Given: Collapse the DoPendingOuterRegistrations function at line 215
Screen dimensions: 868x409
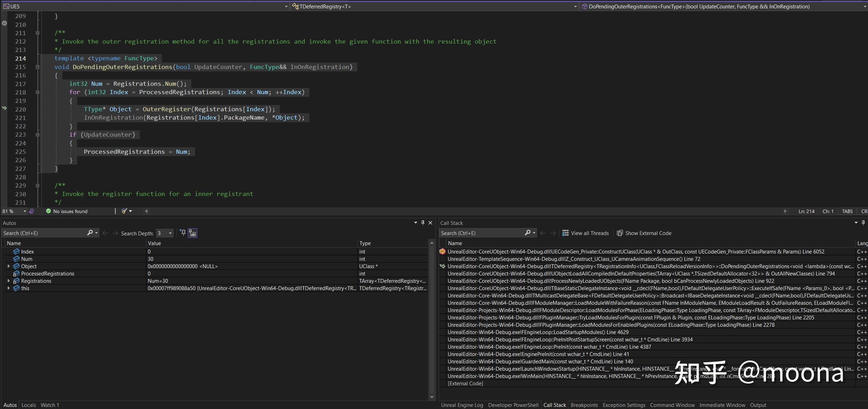Looking at the screenshot, I should tap(37, 67).
